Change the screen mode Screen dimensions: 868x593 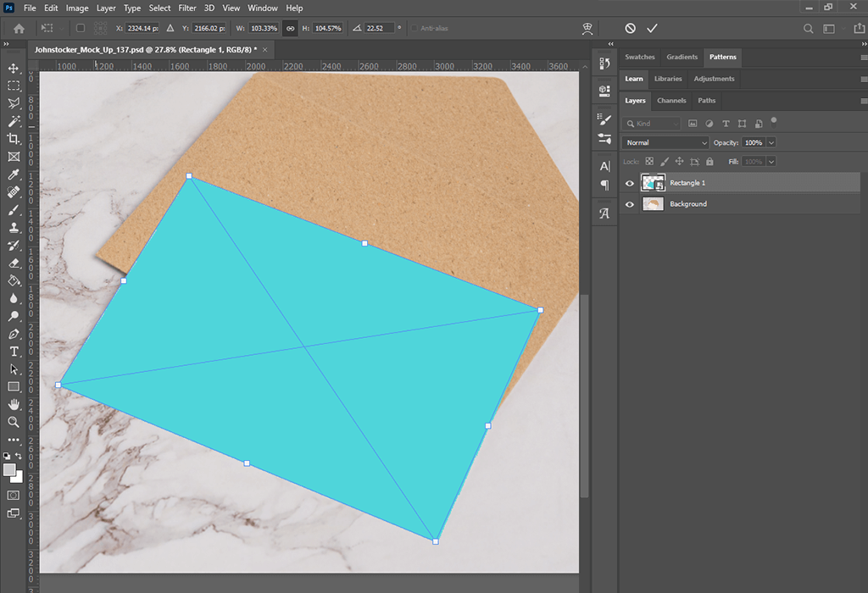click(x=14, y=513)
